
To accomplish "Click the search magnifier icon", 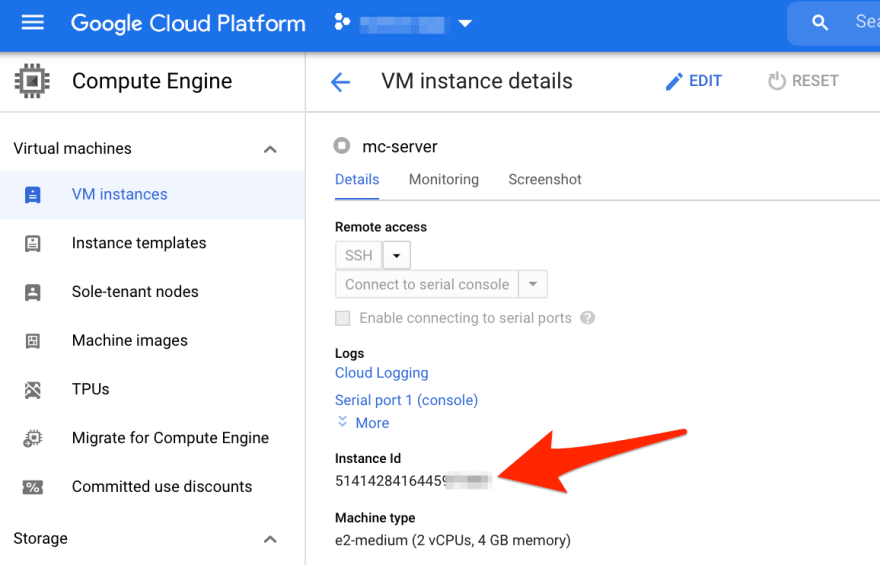I will point(820,22).
